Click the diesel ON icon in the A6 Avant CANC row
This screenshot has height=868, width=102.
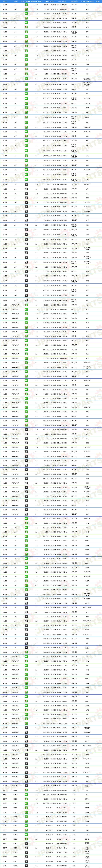26,768
